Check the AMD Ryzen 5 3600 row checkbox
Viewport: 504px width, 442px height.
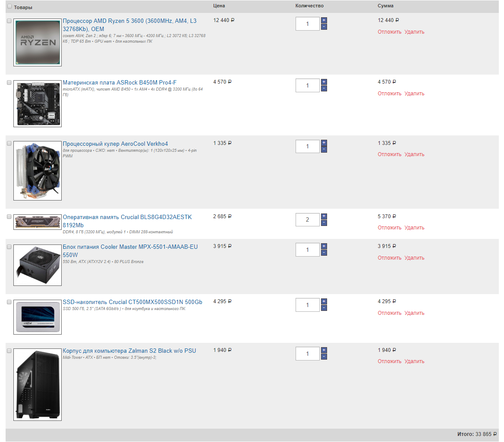[9, 21]
